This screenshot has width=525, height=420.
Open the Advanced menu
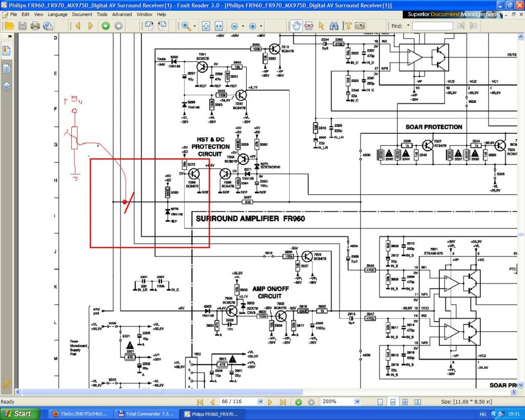coord(122,14)
